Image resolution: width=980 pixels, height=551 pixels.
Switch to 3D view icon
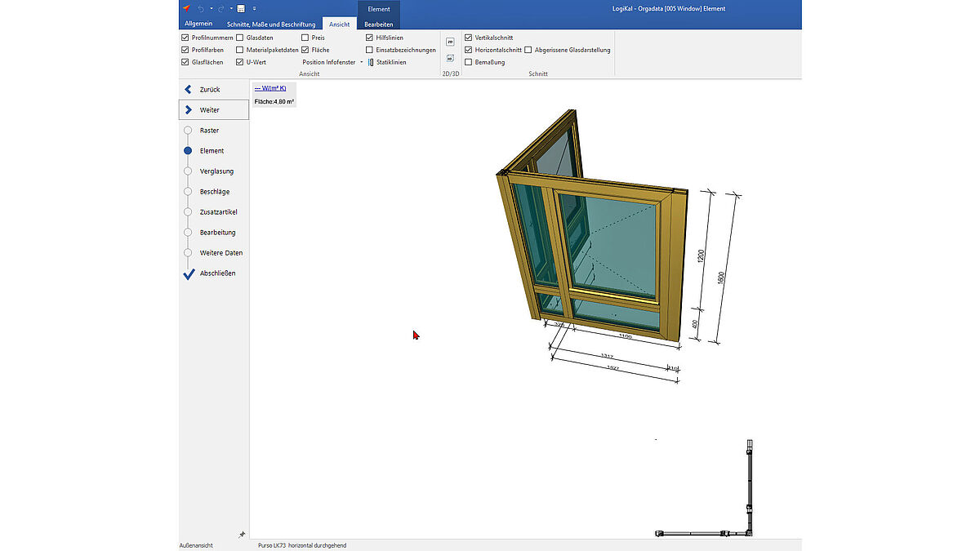[x=450, y=58]
